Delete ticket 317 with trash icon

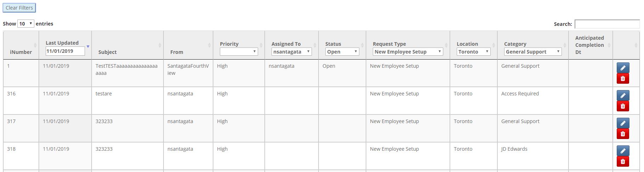pos(623,134)
